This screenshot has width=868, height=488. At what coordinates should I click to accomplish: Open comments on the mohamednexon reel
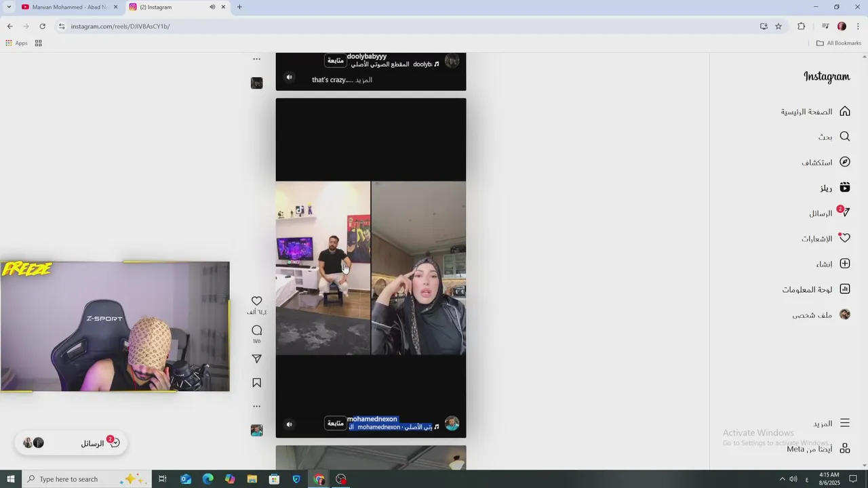click(256, 330)
